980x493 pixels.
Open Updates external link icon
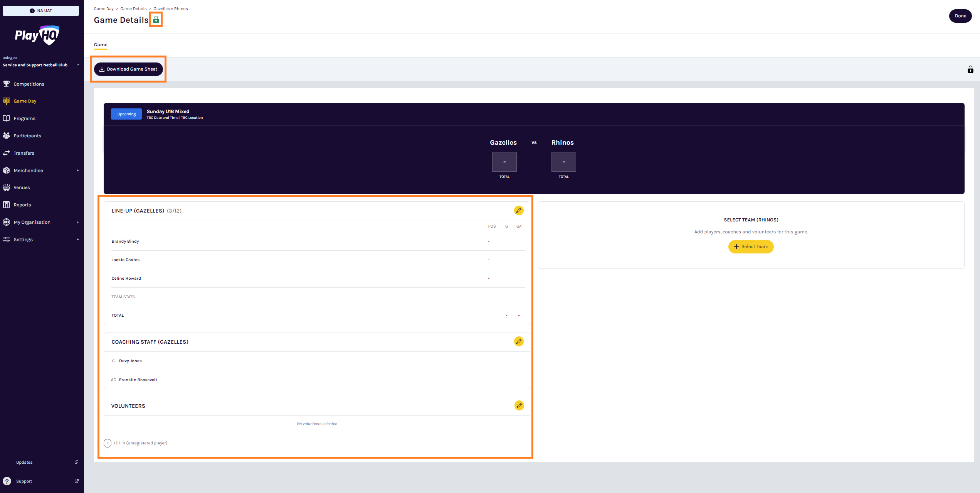coord(76,462)
